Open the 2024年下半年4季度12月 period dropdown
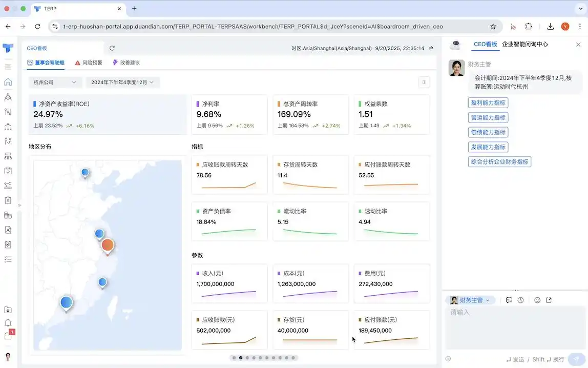 click(122, 83)
